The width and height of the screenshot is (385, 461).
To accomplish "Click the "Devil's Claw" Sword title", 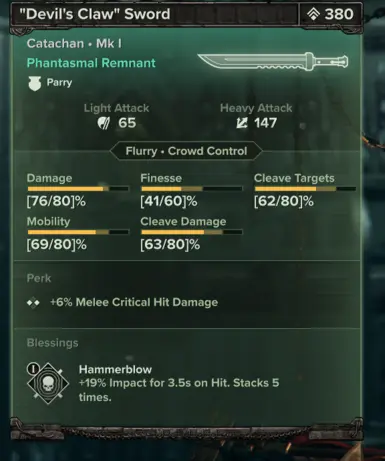I will coord(95,14).
